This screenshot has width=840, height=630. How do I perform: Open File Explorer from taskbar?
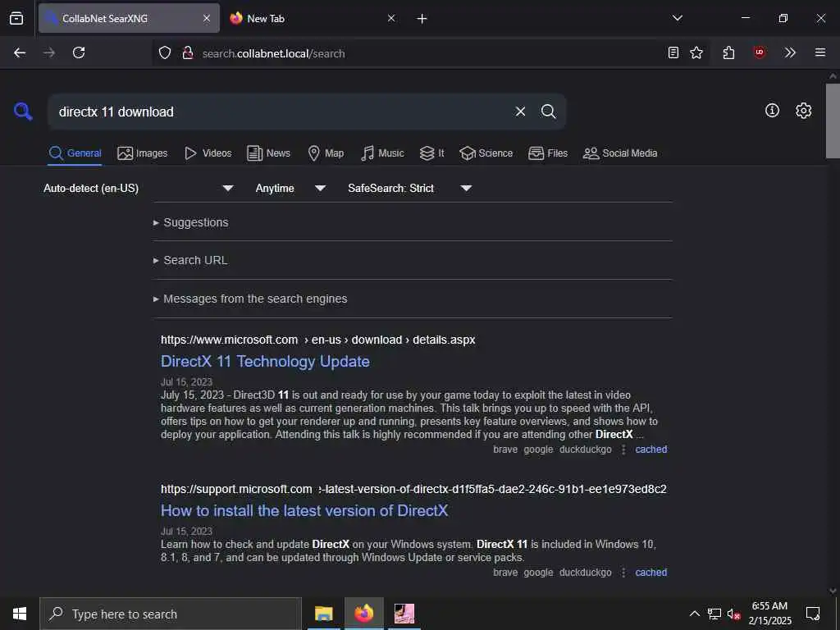(x=323, y=614)
